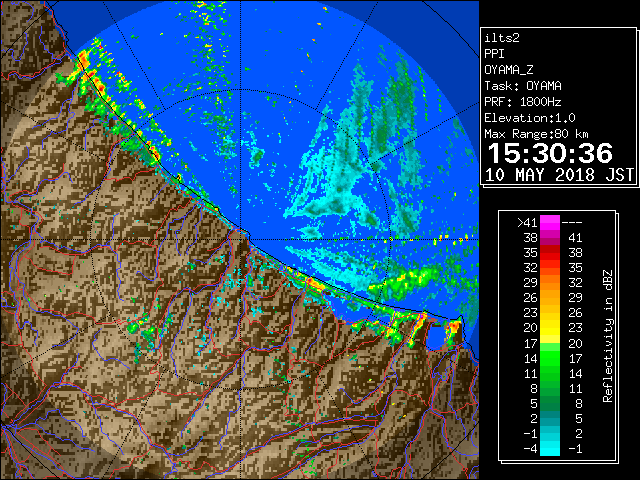
Task: Click the 'Max Range:80 km' text
Action: click(x=536, y=134)
